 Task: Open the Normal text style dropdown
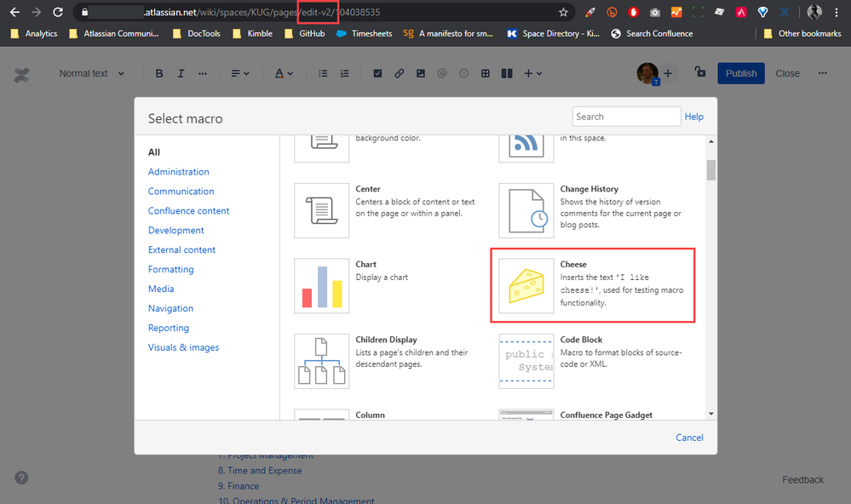pos(92,73)
